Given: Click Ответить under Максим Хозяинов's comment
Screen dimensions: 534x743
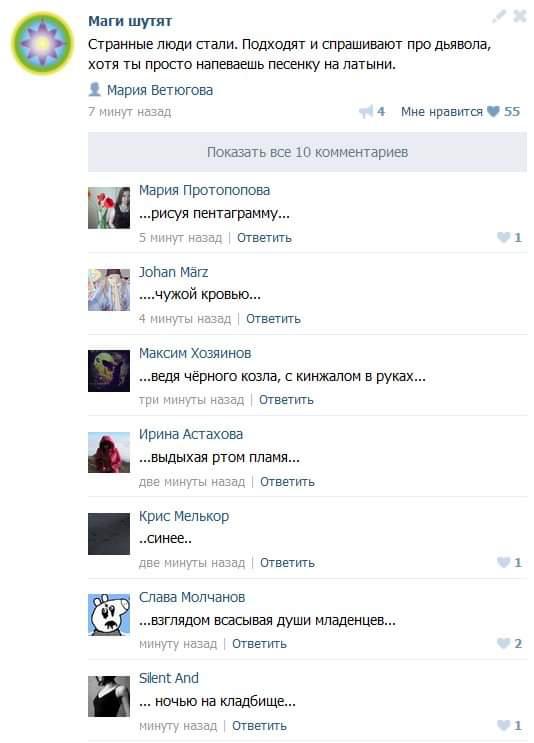Looking at the screenshot, I should [286, 400].
